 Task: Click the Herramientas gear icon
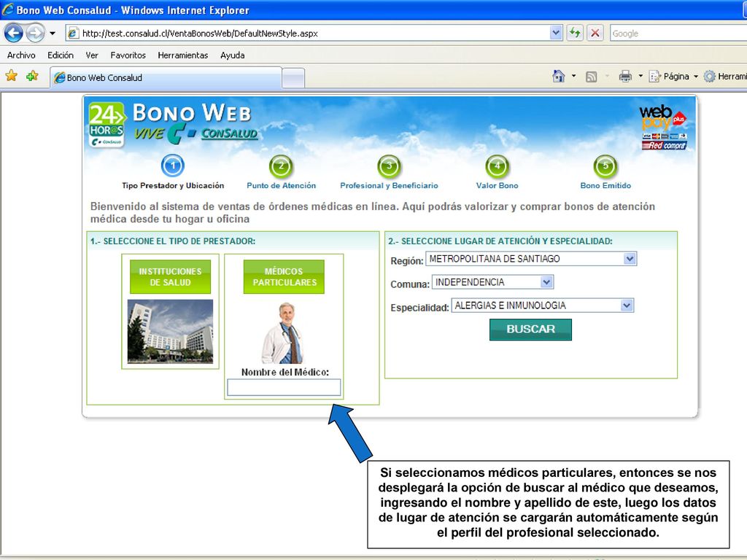710,76
